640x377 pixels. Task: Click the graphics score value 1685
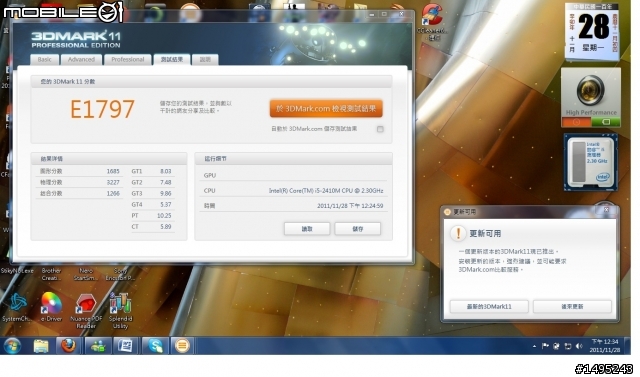(113, 171)
